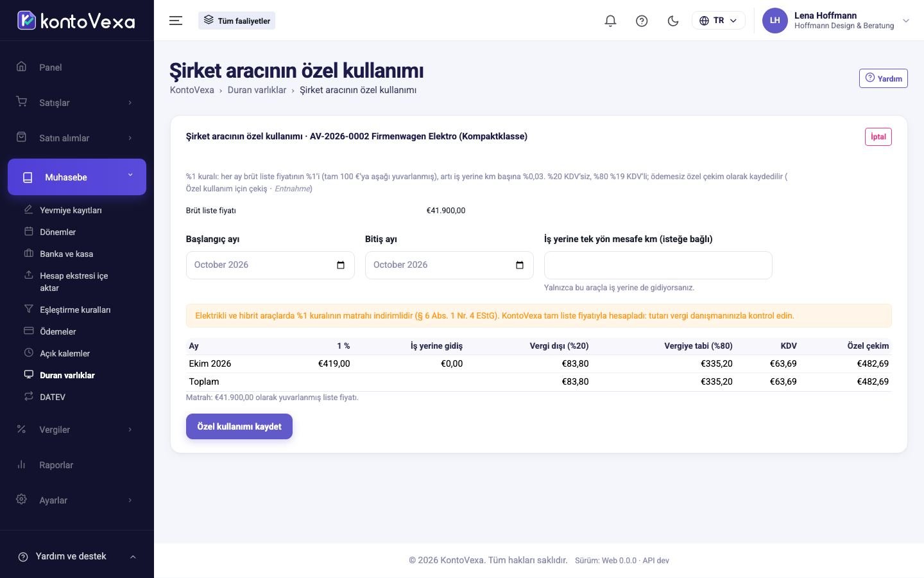Expand Vergiler sidebar menu

[77, 430]
